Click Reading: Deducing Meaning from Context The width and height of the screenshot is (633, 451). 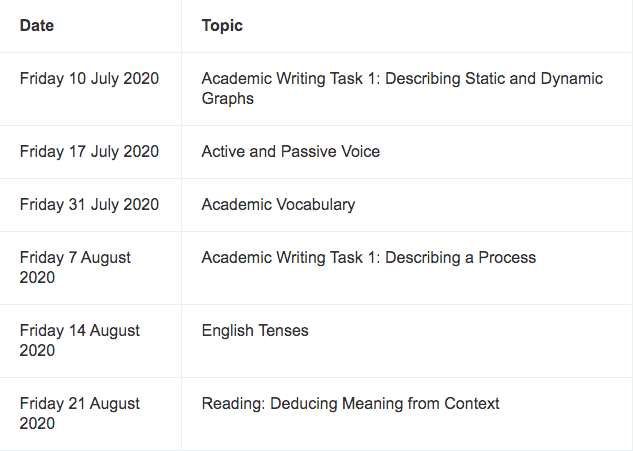pyautogui.click(x=350, y=404)
